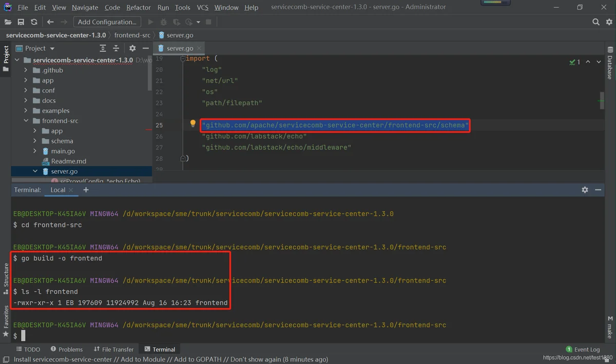
Task: Expand main.go structure arrow
Action: coord(35,151)
